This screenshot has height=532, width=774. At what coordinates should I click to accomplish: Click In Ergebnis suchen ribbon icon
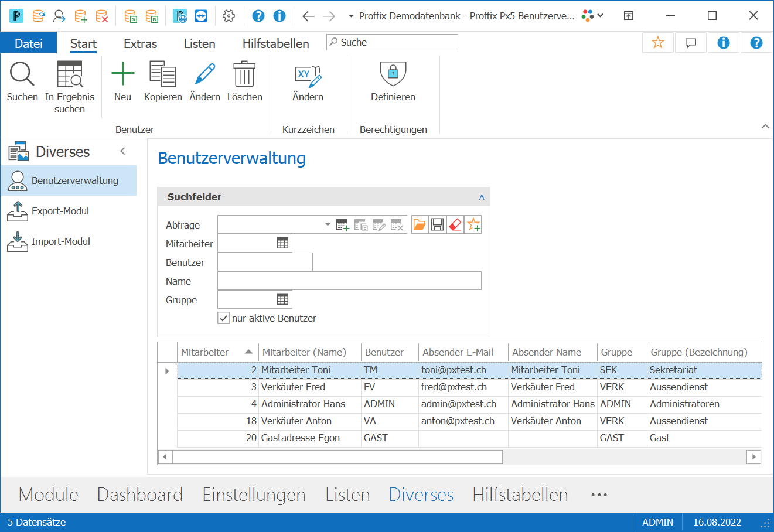[x=70, y=74]
